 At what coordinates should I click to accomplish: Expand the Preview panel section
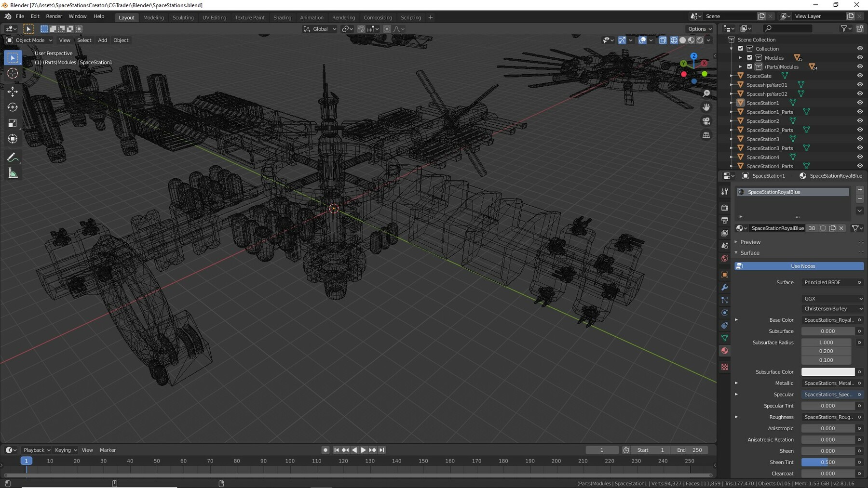(750, 242)
